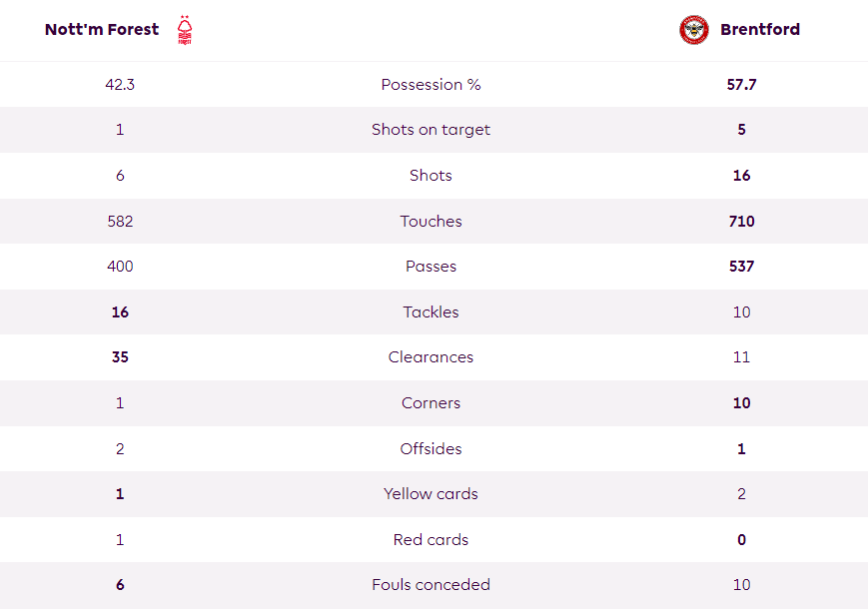Select the Possession % stat label
The image size is (868, 612).
[431, 85]
